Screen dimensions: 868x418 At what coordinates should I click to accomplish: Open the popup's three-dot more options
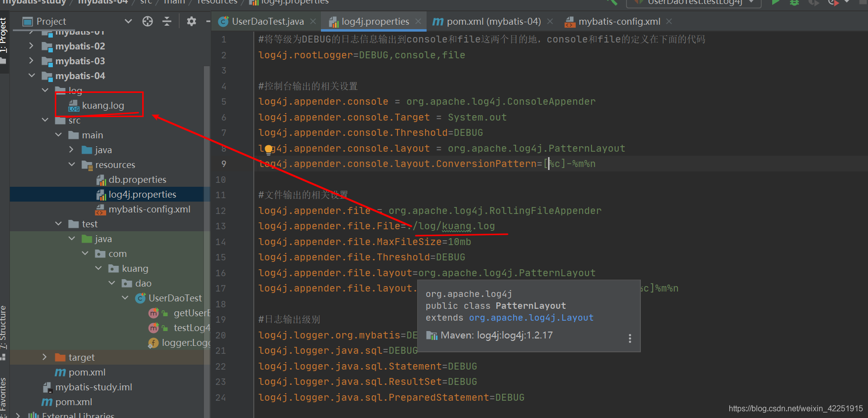coord(630,338)
